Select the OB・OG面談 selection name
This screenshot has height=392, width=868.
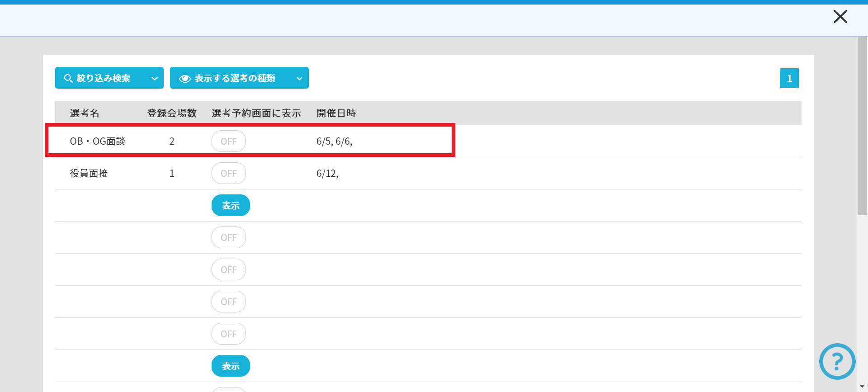click(97, 141)
